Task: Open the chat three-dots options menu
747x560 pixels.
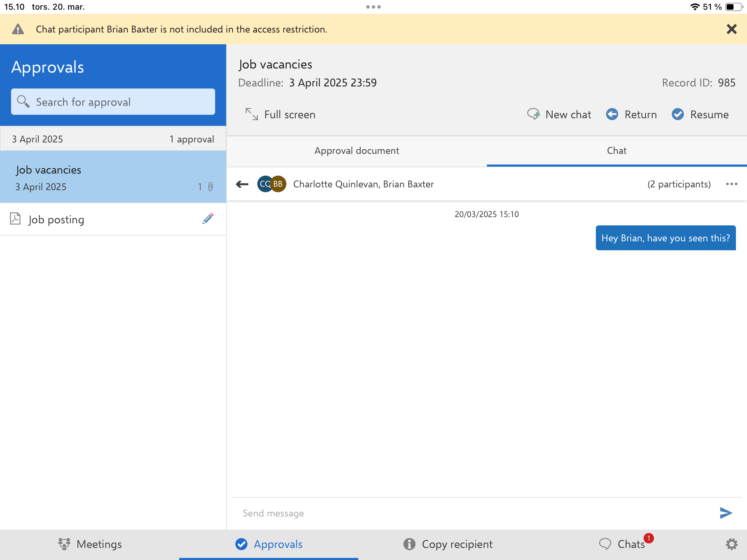Action: point(731,184)
